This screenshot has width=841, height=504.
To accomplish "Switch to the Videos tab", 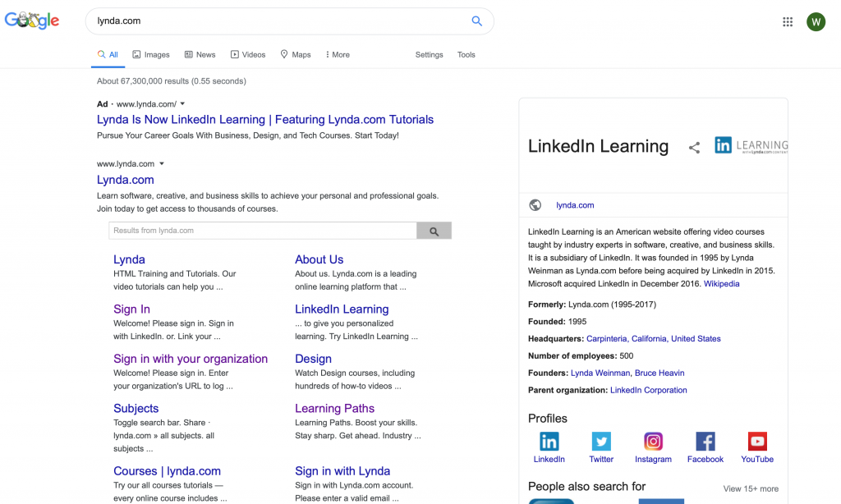I will (248, 55).
